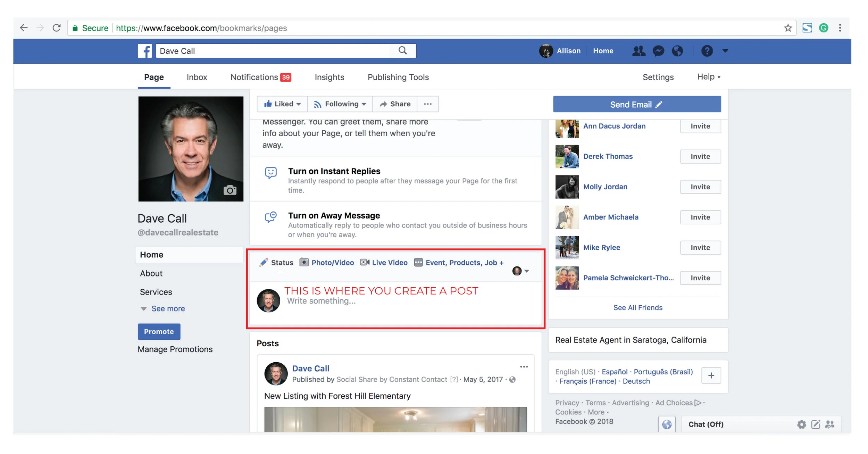Click the camera icon on profile photo
The width and height of the screenshot is (868, 454).
click(x=230, y=190)
